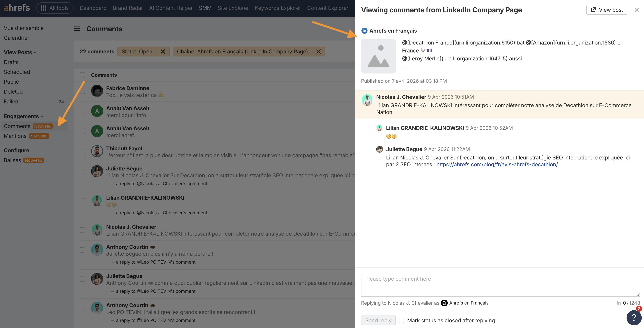Check box for 'il n'y a rien à perdre' comment
This screenshot has height=328, width=644.
click(x=82, y=250)
